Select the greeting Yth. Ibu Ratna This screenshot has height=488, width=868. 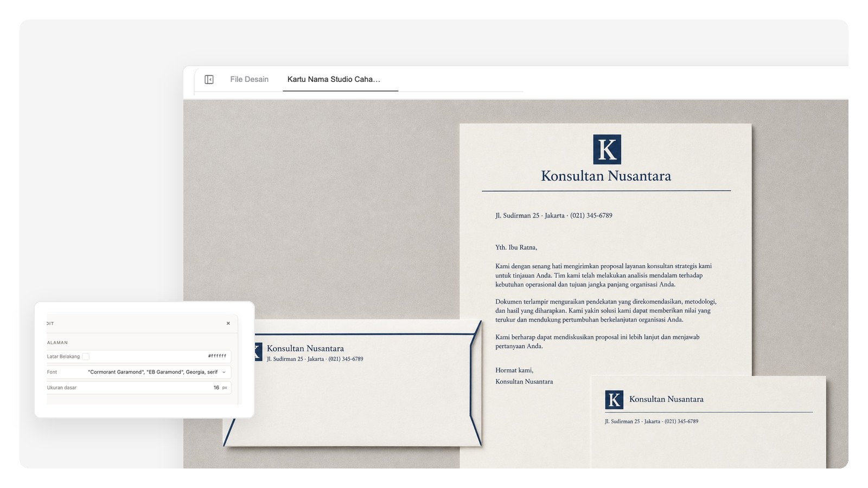[x=516, y=247]
